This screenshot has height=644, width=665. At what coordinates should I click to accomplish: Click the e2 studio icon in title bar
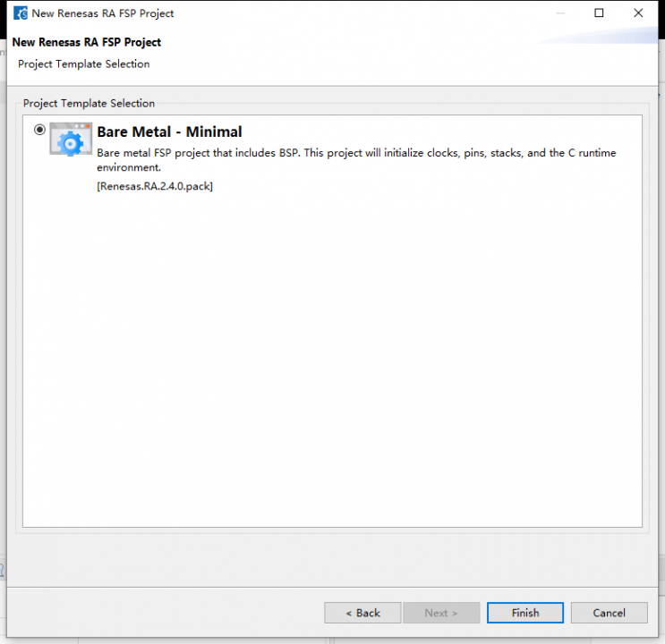click(21, 13)
